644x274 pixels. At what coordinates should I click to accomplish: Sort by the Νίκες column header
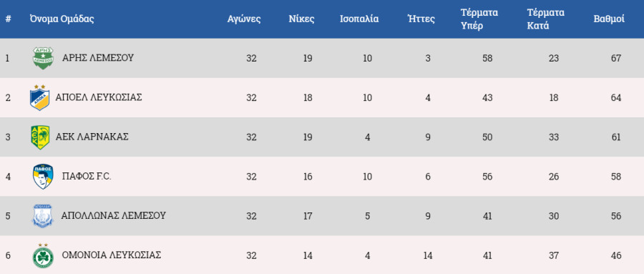(301, 19)
